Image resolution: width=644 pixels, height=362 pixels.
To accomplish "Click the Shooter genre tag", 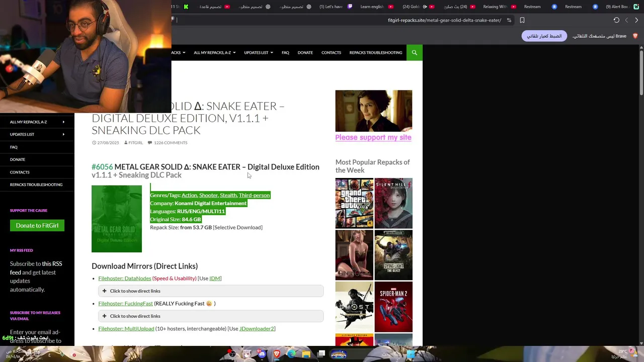I will point(208,195).
